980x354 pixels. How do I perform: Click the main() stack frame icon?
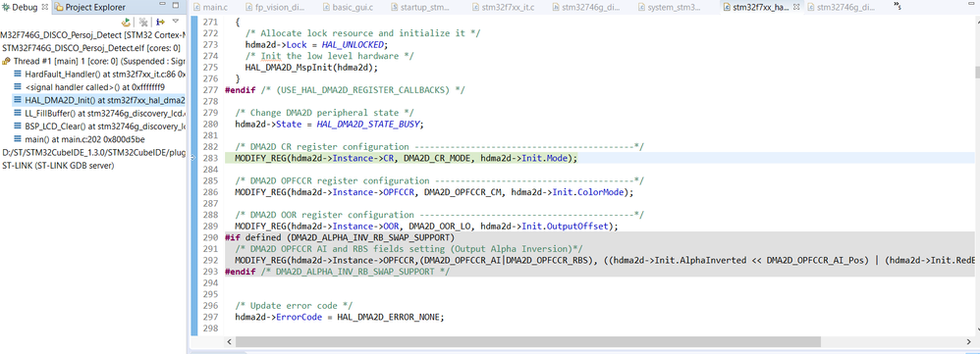point(18,139)
